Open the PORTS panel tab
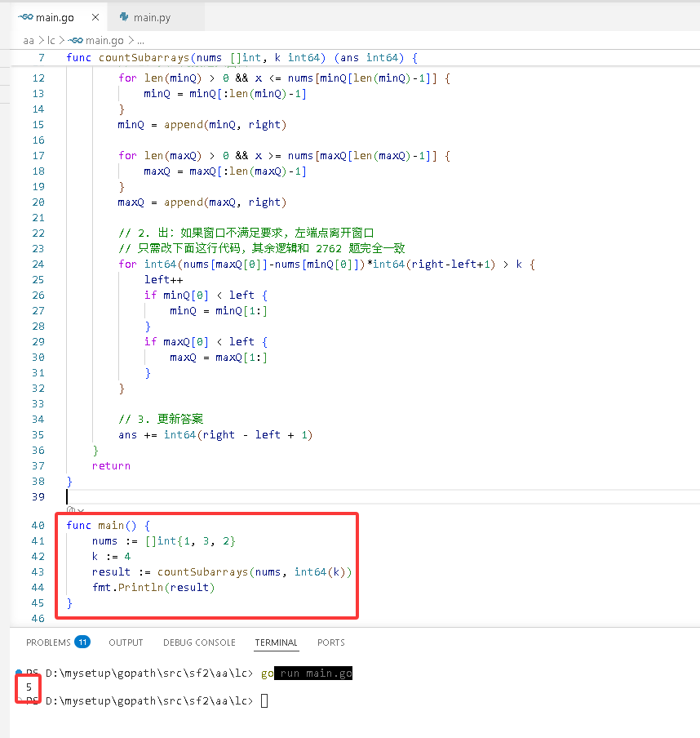Viewport: 700px width, 738px height. click(330, 642)
